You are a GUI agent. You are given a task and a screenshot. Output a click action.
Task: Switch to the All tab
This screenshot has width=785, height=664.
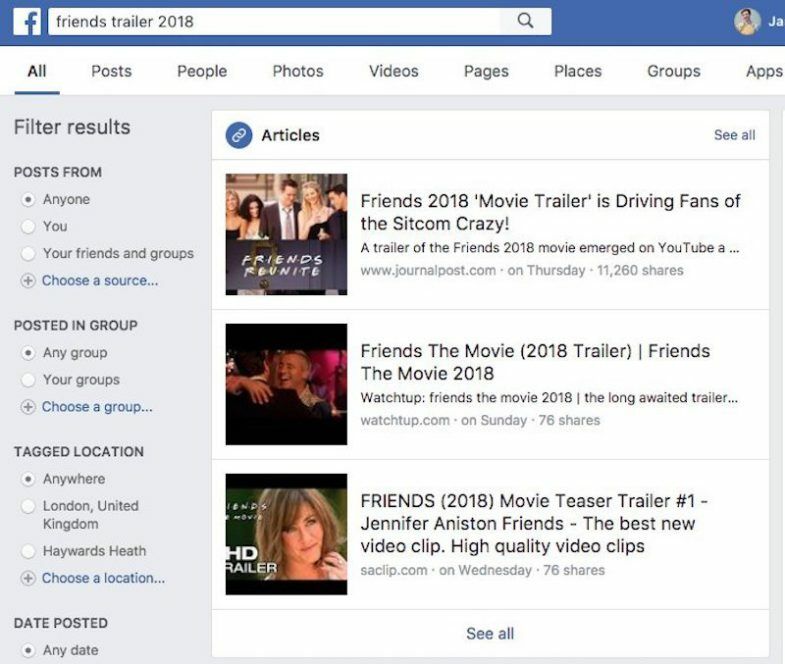point(37,71)
